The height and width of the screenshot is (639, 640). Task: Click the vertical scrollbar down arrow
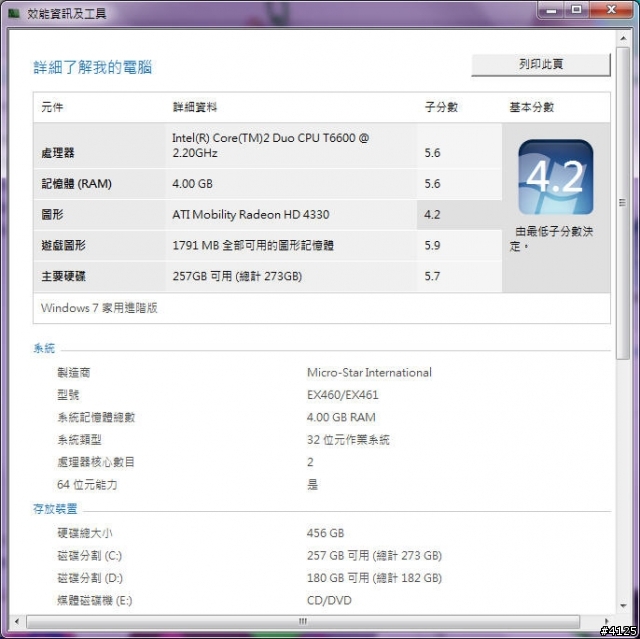pos(623,606)
